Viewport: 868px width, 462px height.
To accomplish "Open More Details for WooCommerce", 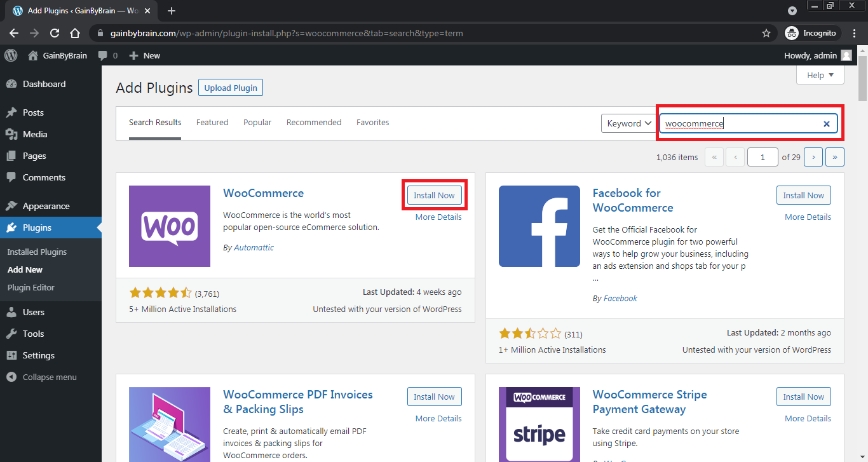I will click(x=438, y=217).
